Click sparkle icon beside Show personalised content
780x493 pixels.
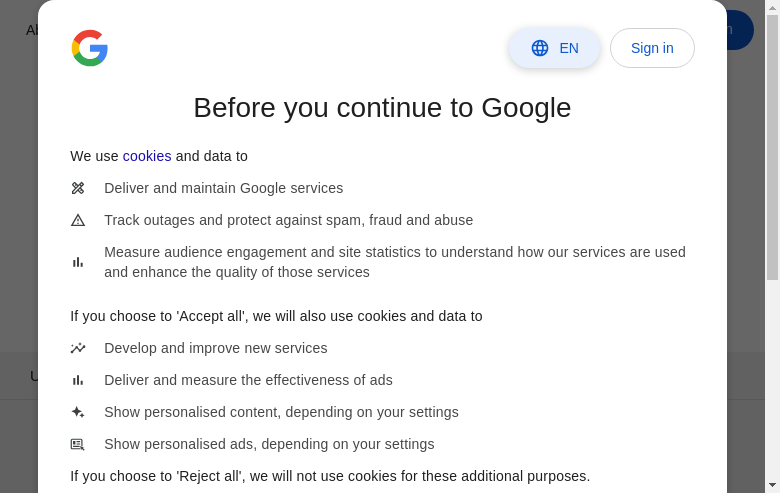[78, 412]
